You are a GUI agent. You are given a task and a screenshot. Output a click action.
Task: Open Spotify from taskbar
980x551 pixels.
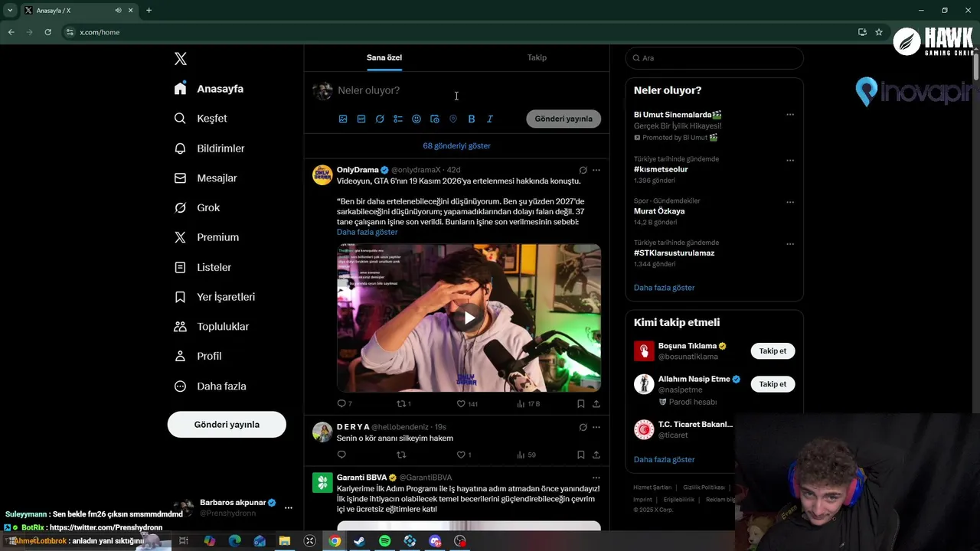point(385,541)
